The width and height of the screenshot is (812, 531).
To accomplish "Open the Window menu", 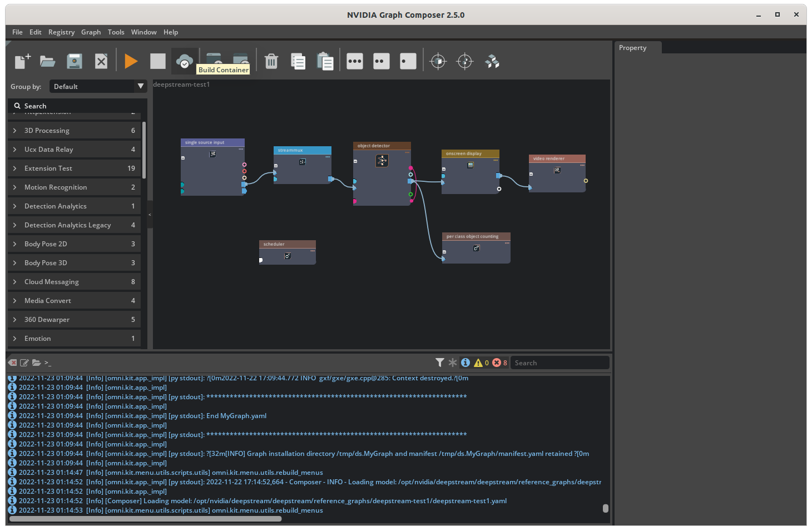I will click(x=143, y=32).
